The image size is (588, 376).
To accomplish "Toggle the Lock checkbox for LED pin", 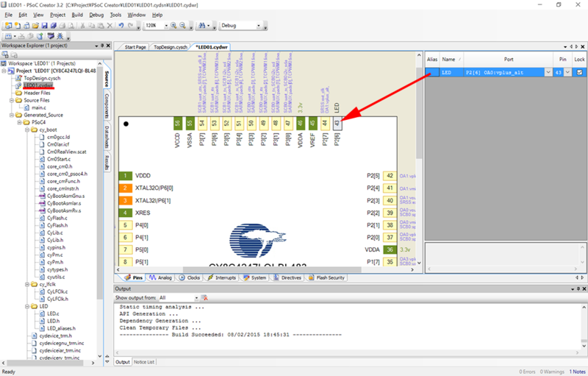I will click(x=579, y=72).
